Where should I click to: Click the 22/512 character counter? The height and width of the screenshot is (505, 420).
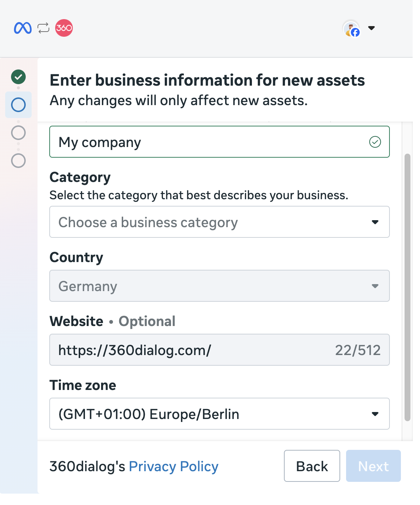[357, 350]
